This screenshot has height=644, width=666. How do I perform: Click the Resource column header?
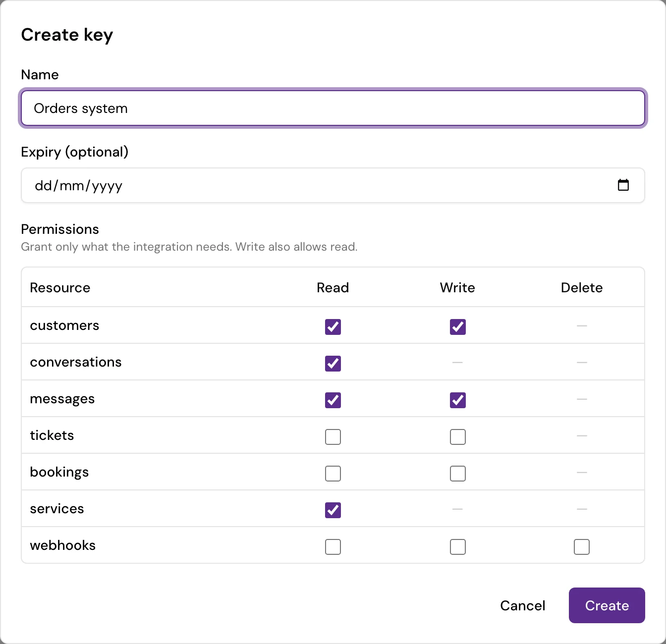(60, 288)
